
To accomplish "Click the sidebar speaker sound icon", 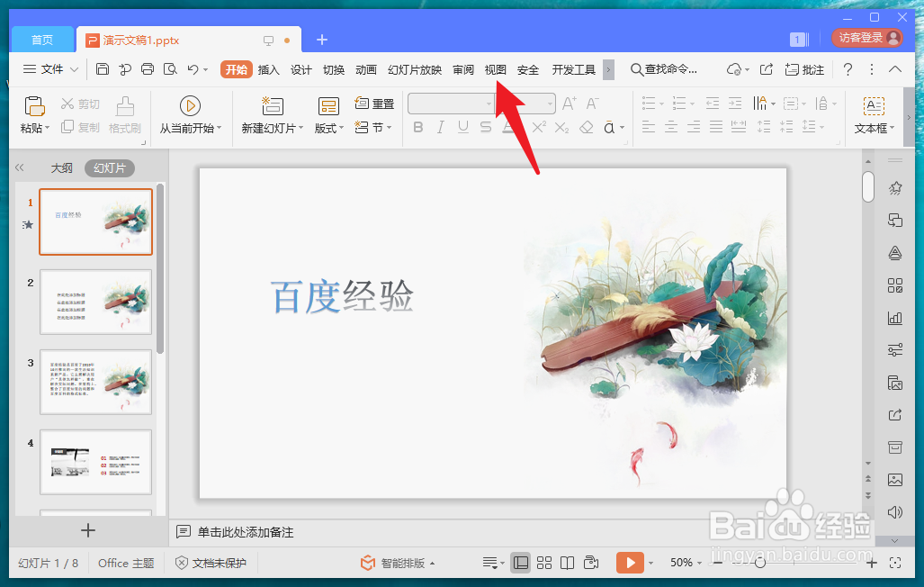I will coord(895,511).
